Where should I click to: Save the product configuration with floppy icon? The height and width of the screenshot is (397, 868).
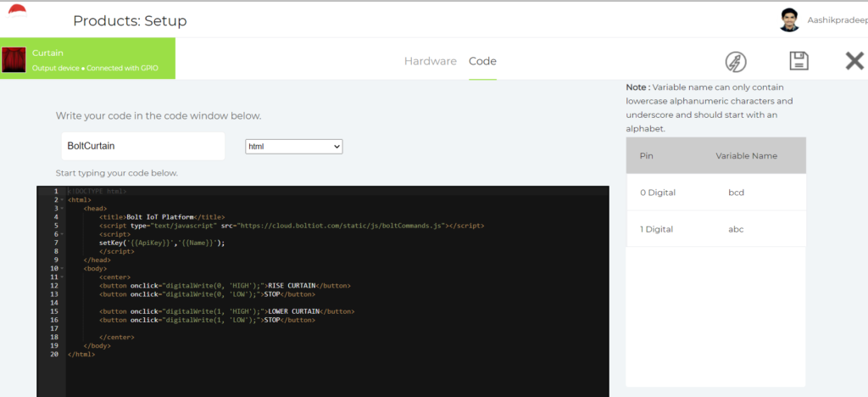coord(798,61)
